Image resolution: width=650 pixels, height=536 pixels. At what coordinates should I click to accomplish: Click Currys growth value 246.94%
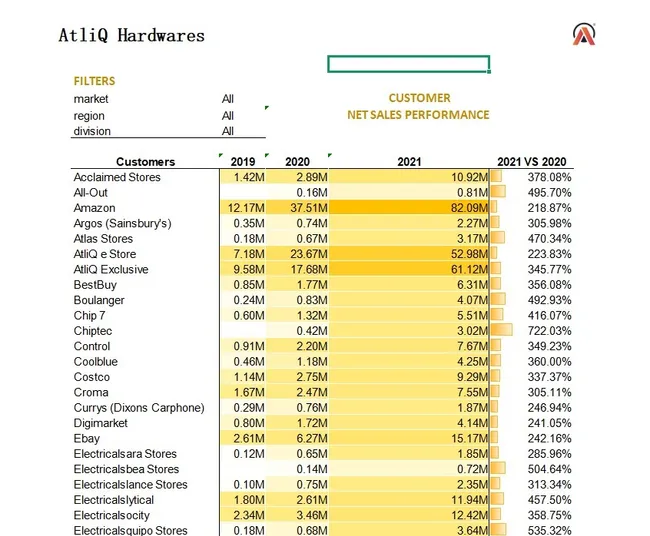click(549, 408)
